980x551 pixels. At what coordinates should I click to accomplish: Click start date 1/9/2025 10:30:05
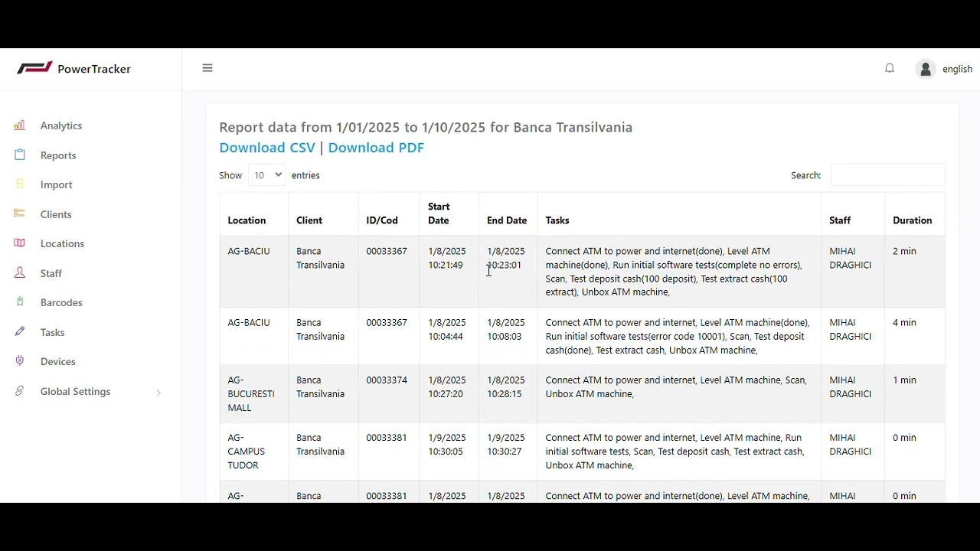coord(449,452)
